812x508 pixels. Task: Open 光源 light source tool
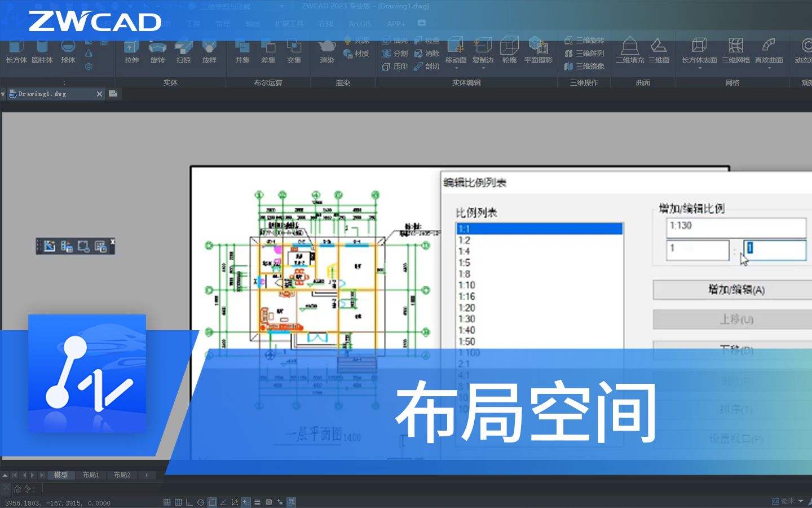coord(356,41)
